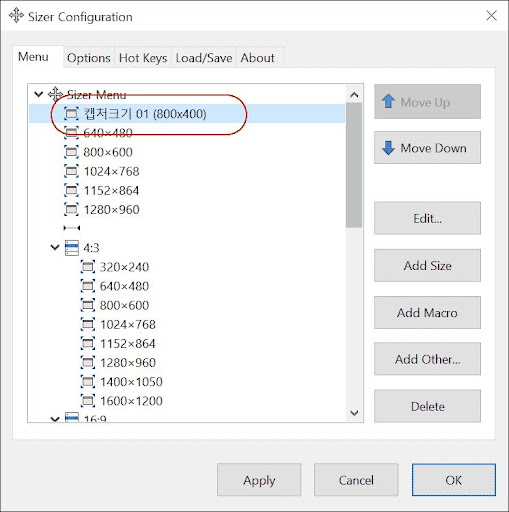The height and width of the screenshot is (512, 509).
Task: Collapse the 16:9 group chevron
Action: 55,419
